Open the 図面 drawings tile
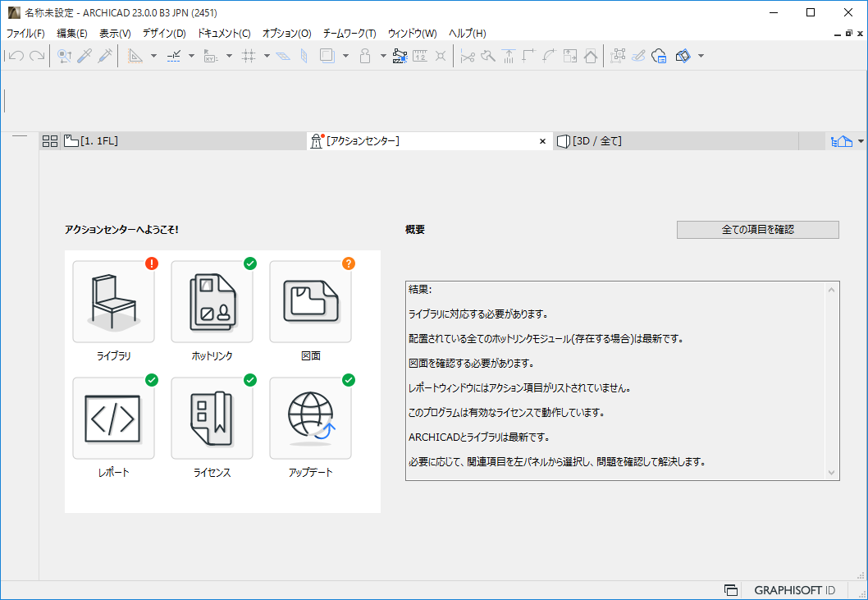The width and height of the screenshot is (868, 600). pos(311,302)
